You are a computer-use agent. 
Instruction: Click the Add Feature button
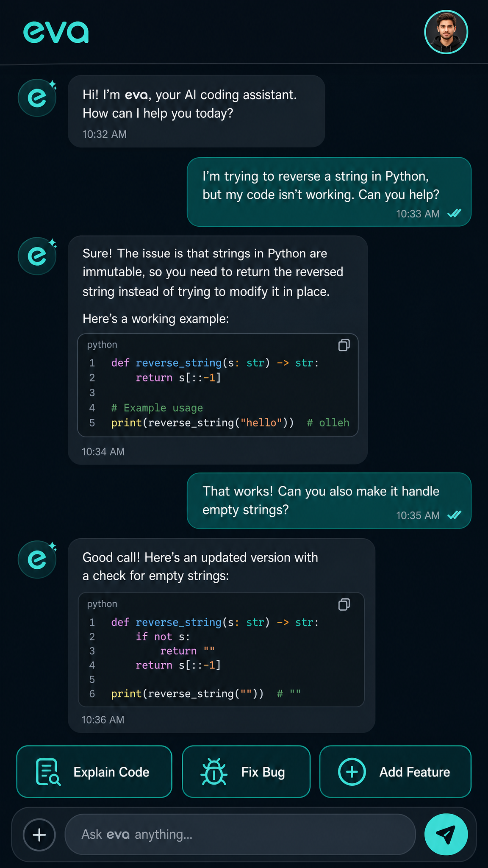pos(395,772)
